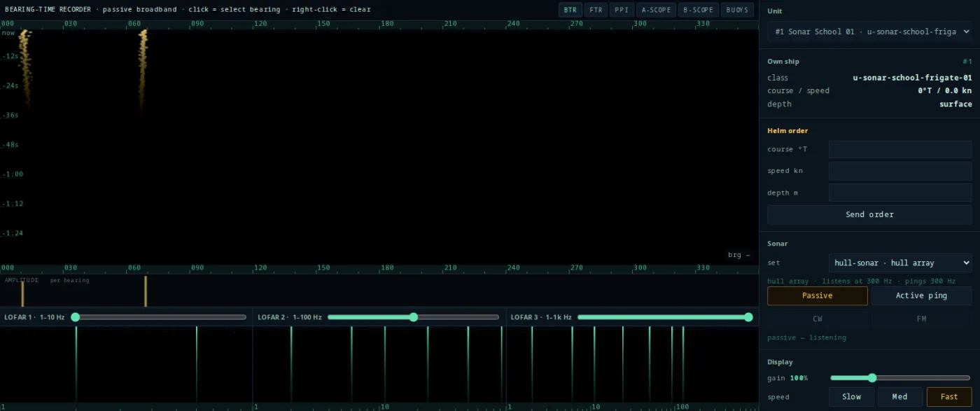The image size is (980, 411).
Task: Open the BUOYS tab
Action: tap(737, 10)
